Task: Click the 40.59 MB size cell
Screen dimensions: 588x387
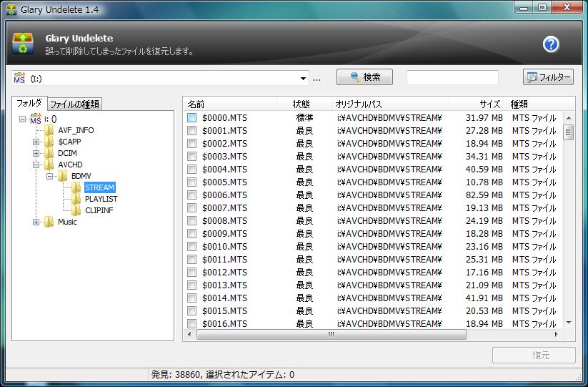Action: coord(484,170)
